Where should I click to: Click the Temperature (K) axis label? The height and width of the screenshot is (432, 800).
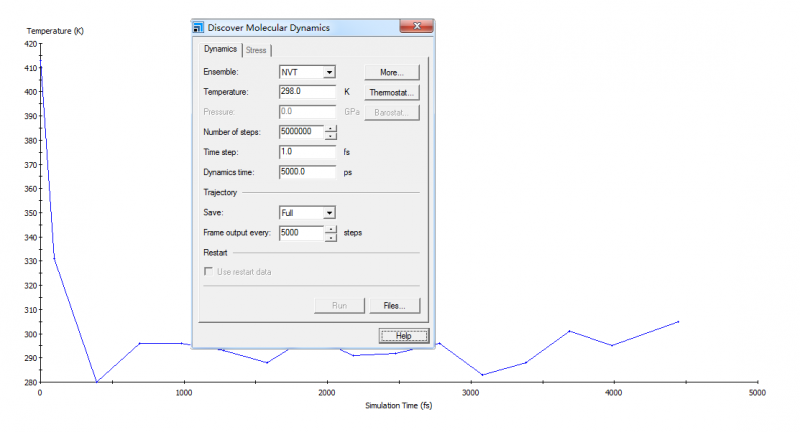pos(55,31)
